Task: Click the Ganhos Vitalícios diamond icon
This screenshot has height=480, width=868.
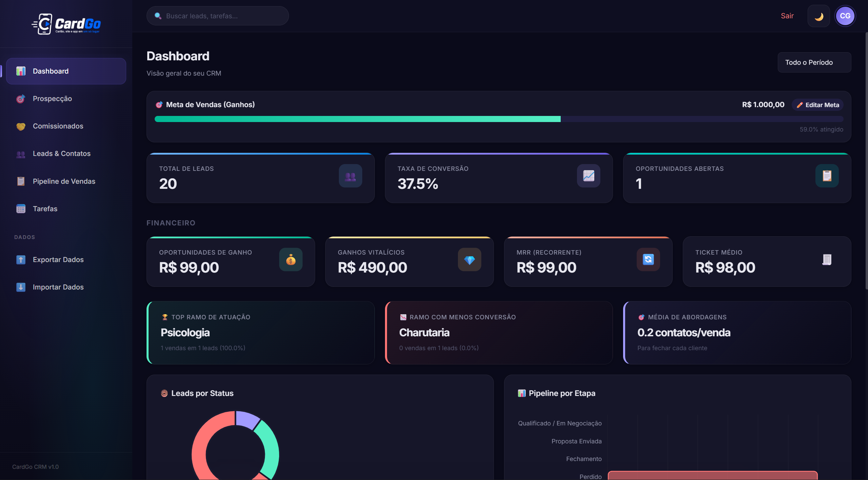Action: pyautogui.click(x=469, y=260)
